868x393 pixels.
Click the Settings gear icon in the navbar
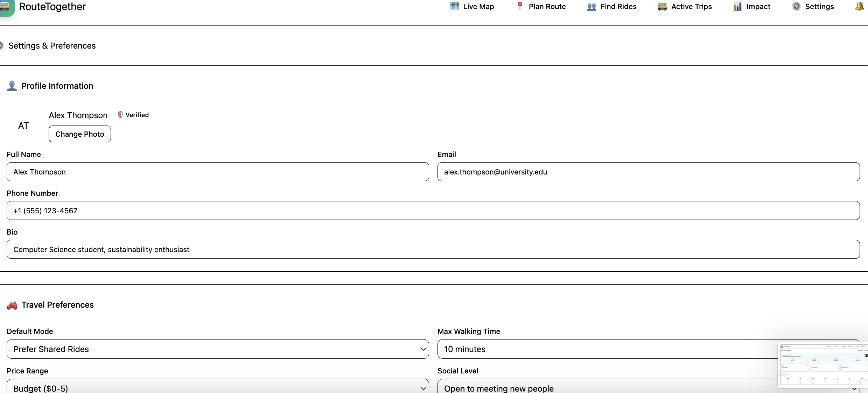point(796,6)
